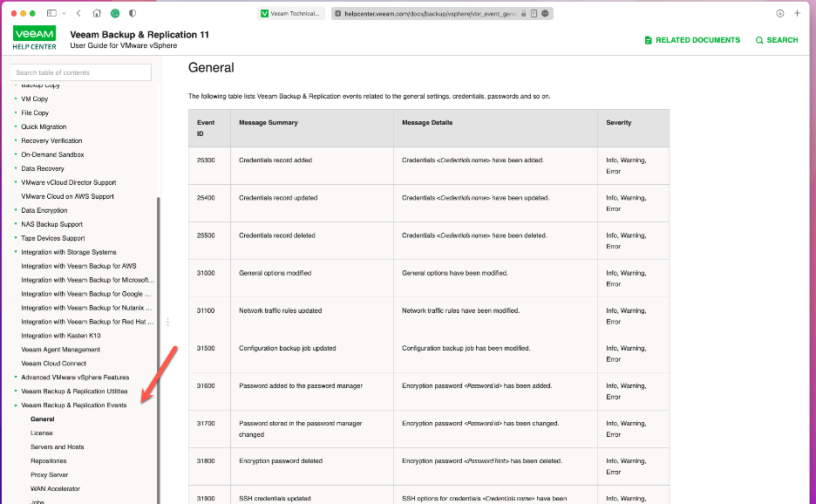
Task: Open Data Encryption topic
Action: pyautogui.click(x=44, y=210)
